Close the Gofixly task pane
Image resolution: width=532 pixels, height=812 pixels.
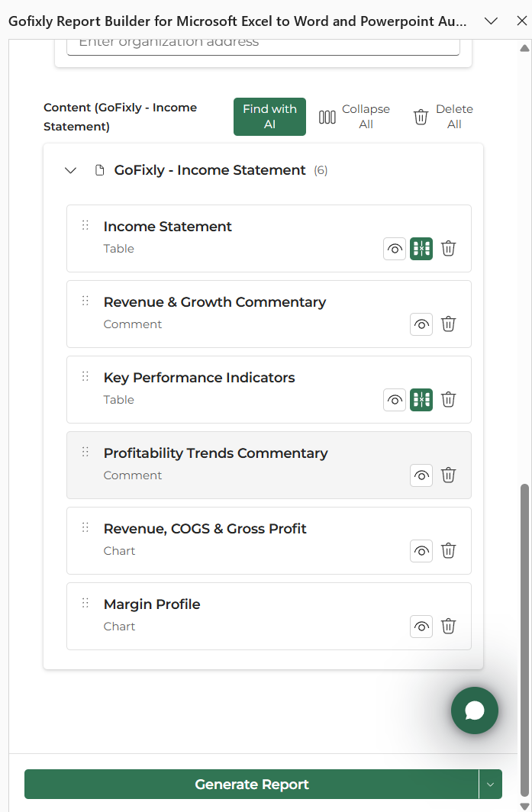tap(522, 21)
